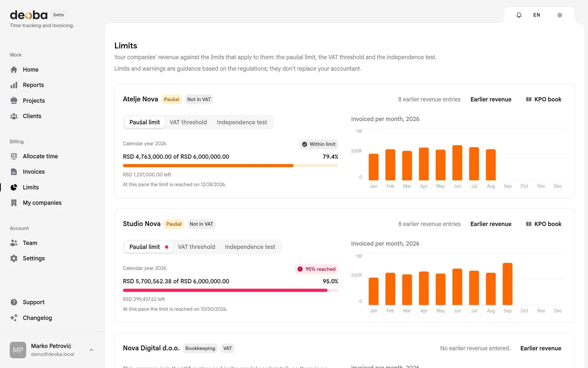Click the Team members icon

coord(14,243)
